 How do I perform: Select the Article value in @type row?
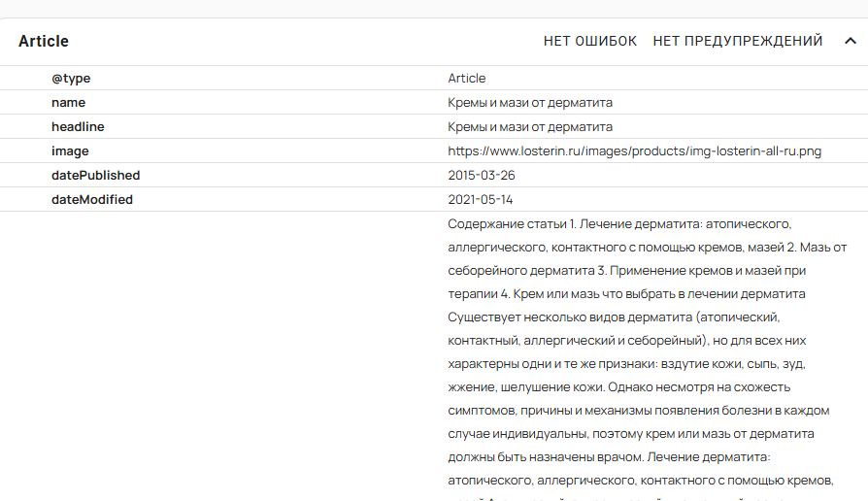(x=466, y=78)
